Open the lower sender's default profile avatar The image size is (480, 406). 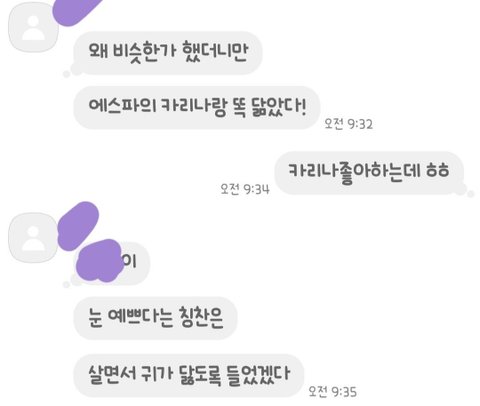(33, 238)
